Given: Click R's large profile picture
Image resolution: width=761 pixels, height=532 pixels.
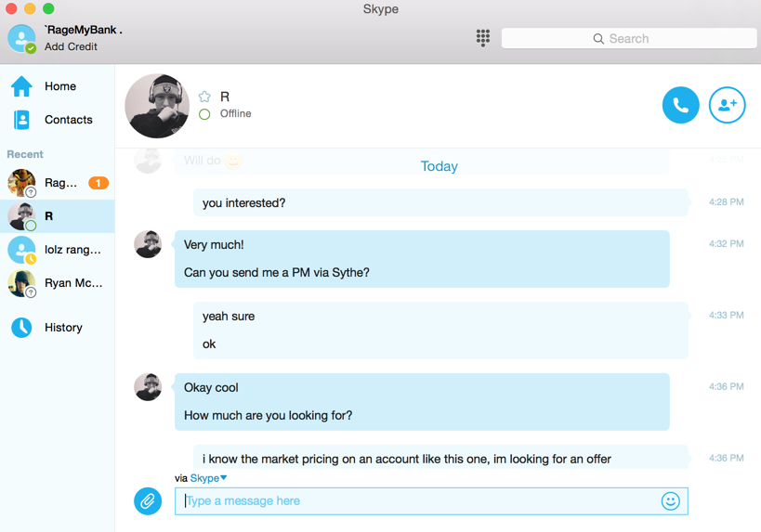Looking at the screenshot, I should click(157, 106).
